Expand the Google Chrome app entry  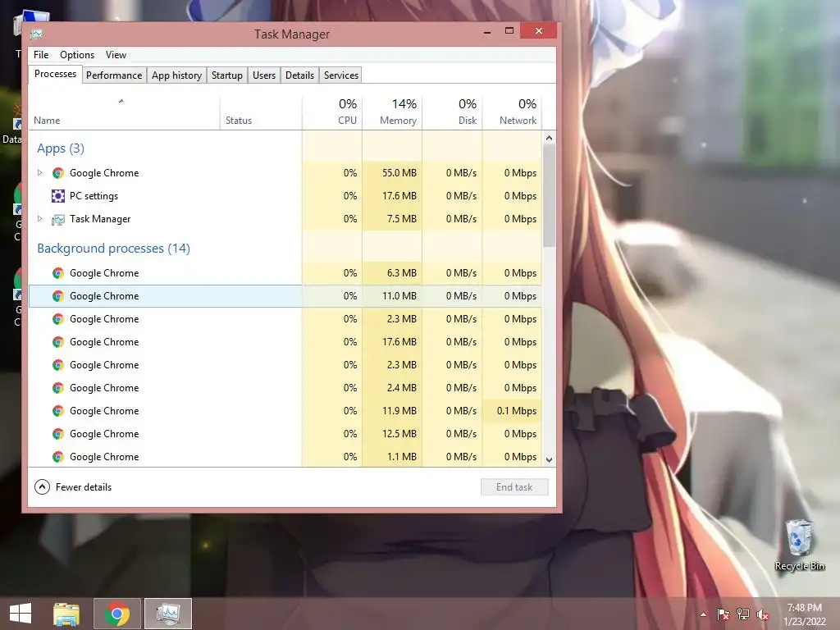click(x=39, y=172)
